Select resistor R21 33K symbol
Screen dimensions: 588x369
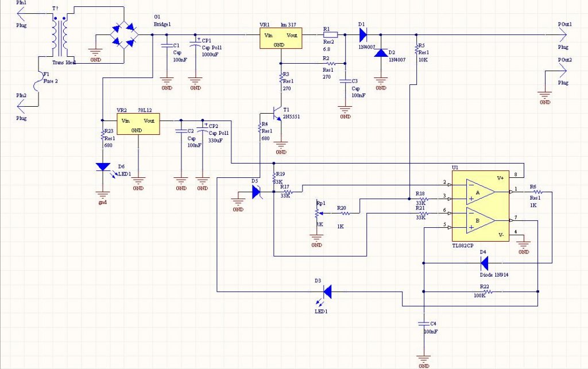[423, 213]
